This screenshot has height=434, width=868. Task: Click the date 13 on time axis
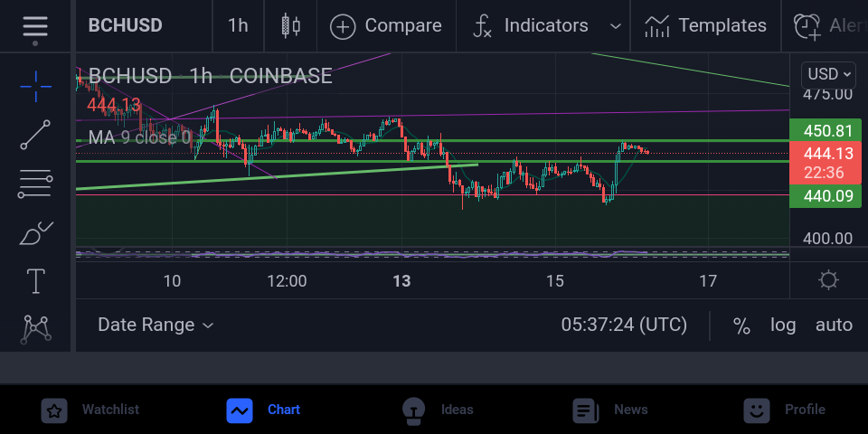tap(401, 281)
